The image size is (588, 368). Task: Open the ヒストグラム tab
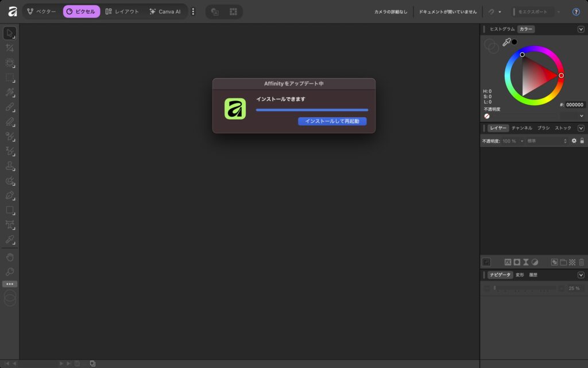(x=502, y=29)
